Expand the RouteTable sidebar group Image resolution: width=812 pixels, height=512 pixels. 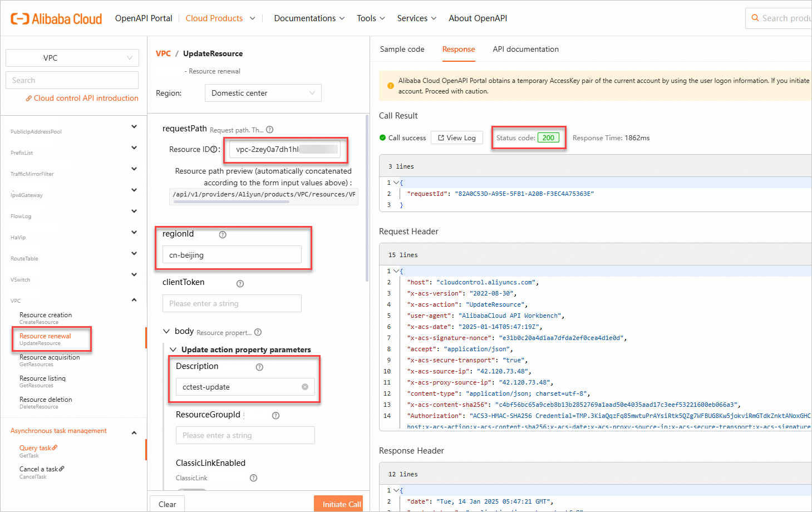pos(134,254)
